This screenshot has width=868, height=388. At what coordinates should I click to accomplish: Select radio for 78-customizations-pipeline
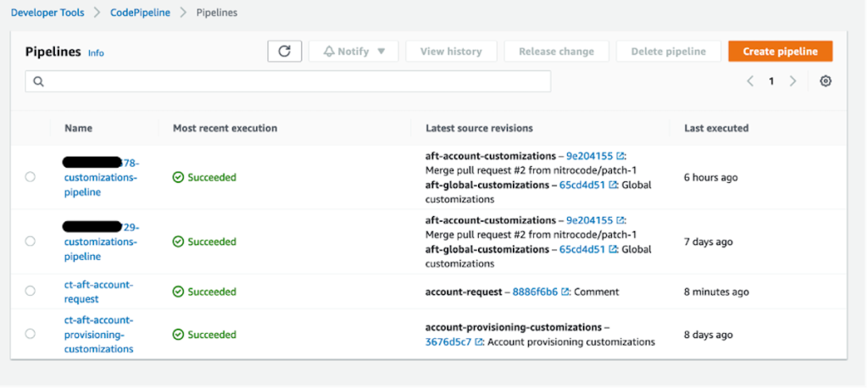tap(30, 177)
